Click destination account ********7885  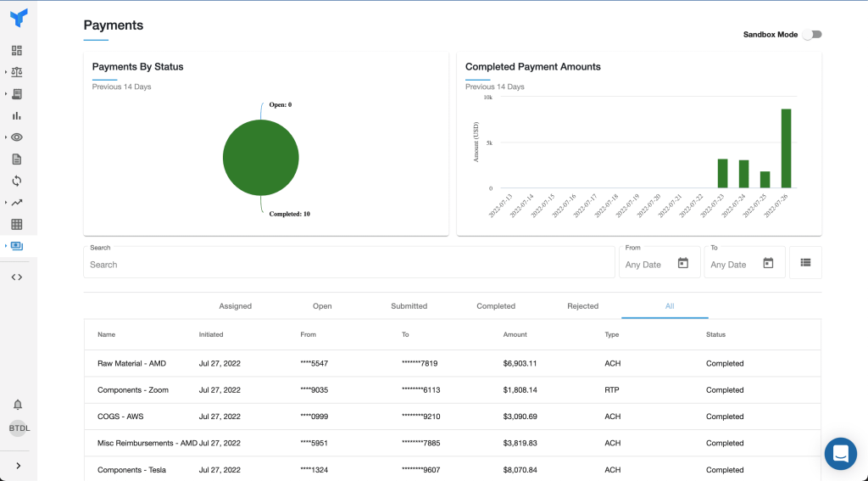pos(420,444)
